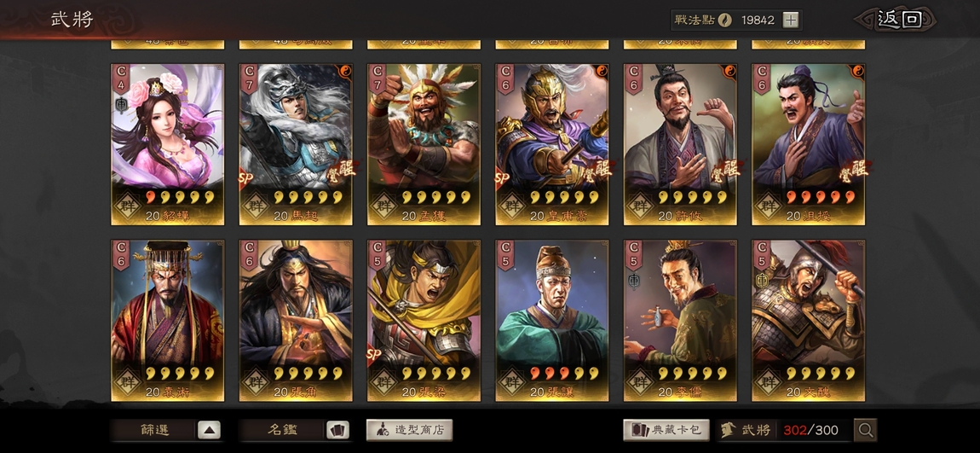Open the magnifier search icon near 武將 count
The height and width of the screenshot is (453, 980).
(866, 430)
